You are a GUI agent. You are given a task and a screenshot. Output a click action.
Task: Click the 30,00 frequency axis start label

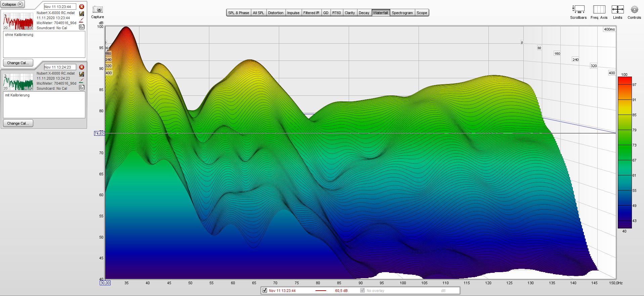pyautogui.click(x=105, y=283)
